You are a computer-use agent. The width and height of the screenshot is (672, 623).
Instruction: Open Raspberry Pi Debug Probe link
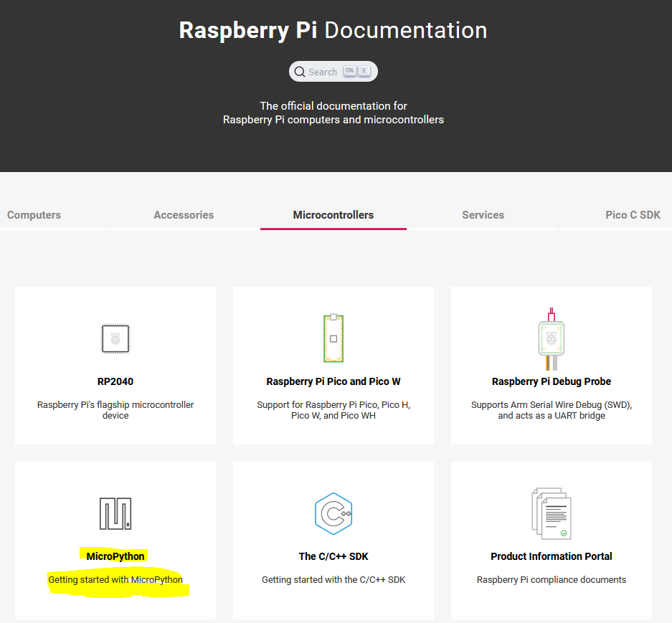[551, 381]
